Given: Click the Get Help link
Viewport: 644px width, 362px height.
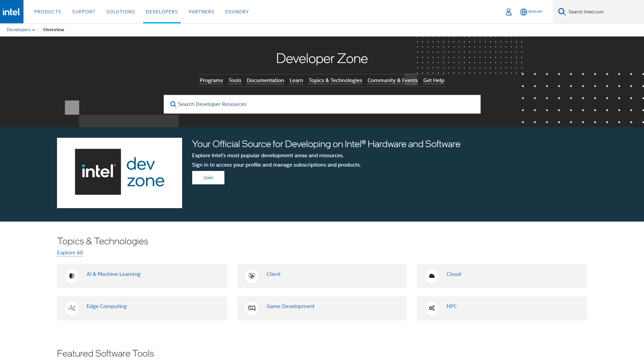Looking at the screenshot, I should pyautogui.click(x=434, y=80).
